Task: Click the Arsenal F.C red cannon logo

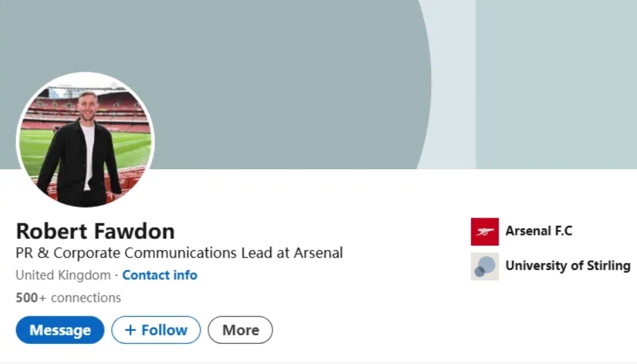Action: point(484,232)
